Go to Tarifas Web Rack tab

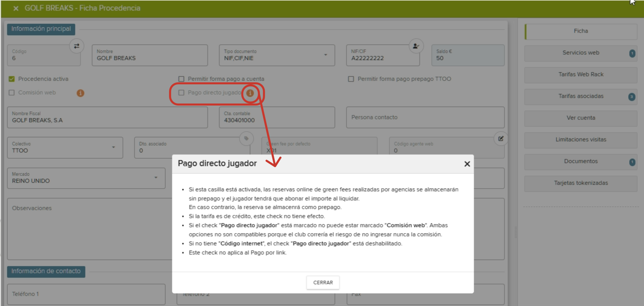click(x=581, y=75)
